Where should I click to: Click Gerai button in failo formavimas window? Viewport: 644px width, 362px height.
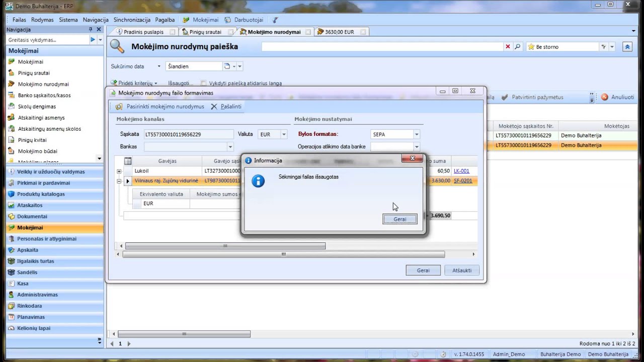point(423,270)
